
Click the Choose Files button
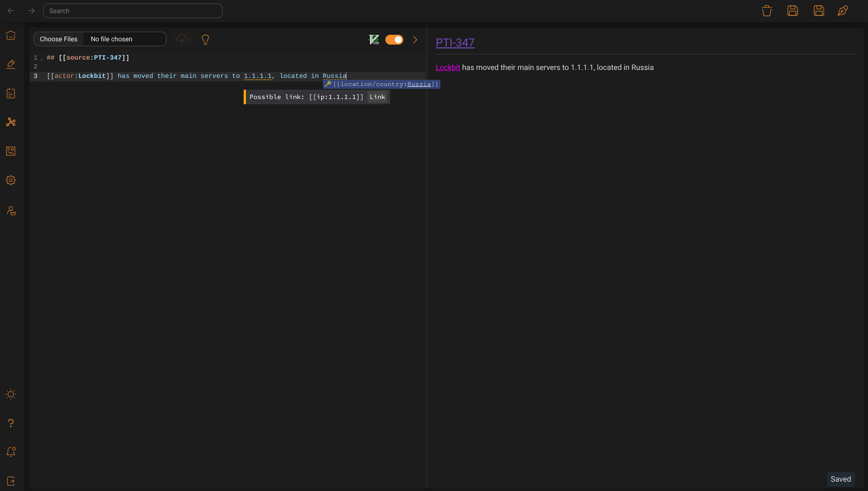(x=59, y=39)
